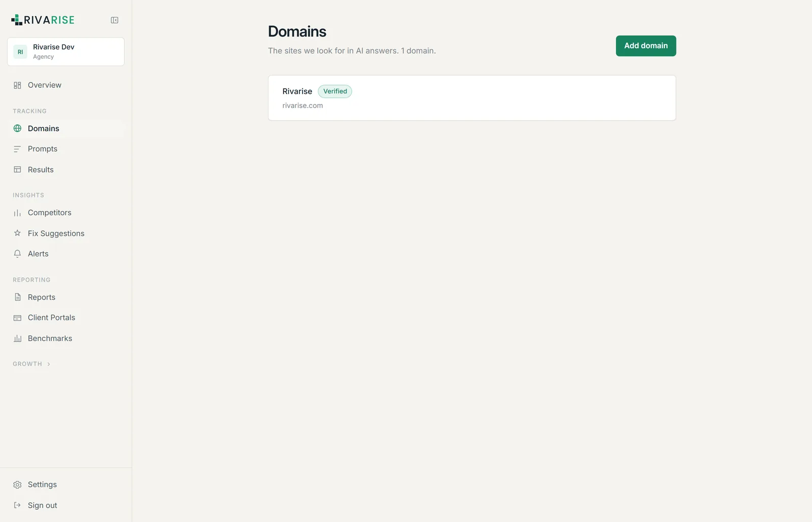Open the Rivarise Dev workspace switcher
This screenshot has height=522, width=812.
point(66,52)
